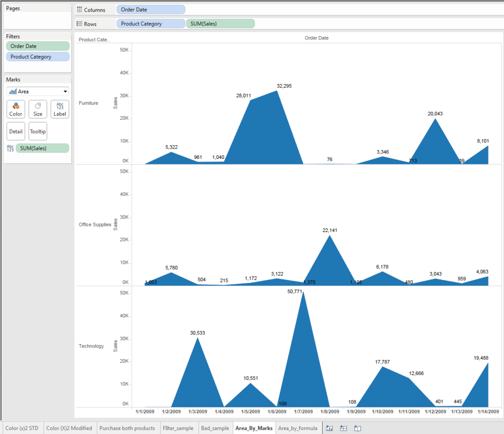Switch to Bad_sample sheet tab

[215, 428]
